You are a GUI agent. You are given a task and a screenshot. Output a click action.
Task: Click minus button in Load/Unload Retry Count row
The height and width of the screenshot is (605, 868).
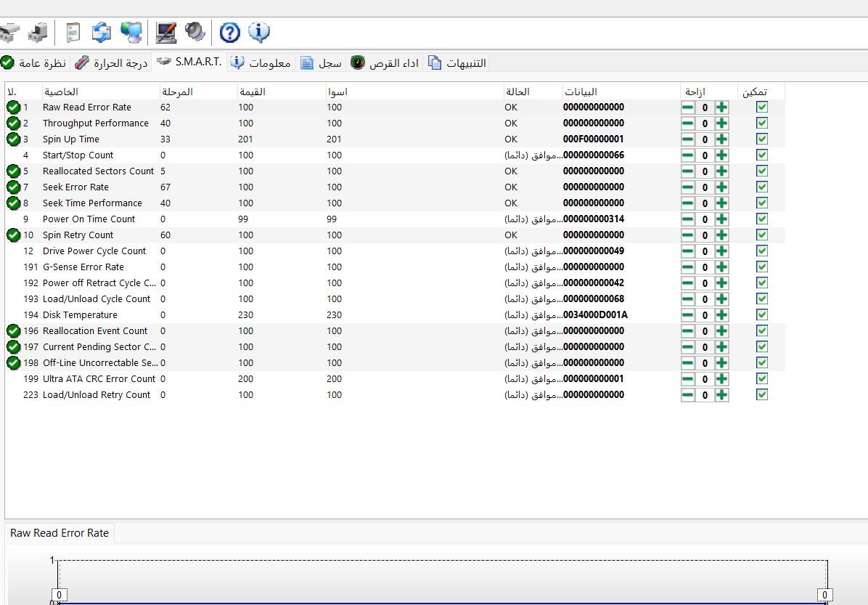pos(687,395)
